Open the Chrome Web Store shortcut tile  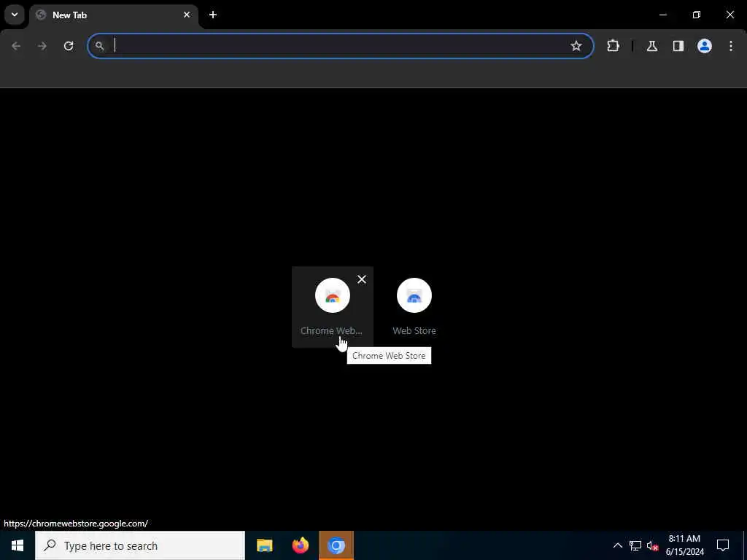pos(332,307)
